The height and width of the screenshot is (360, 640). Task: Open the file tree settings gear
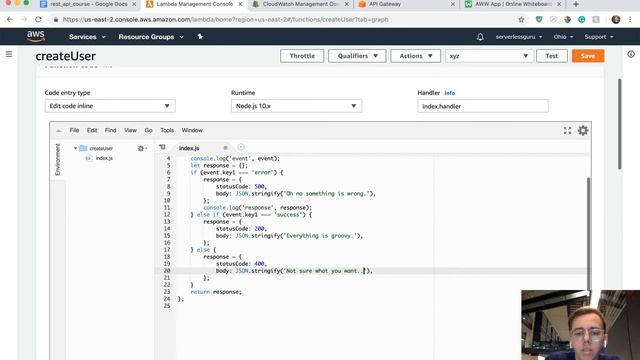142,149
